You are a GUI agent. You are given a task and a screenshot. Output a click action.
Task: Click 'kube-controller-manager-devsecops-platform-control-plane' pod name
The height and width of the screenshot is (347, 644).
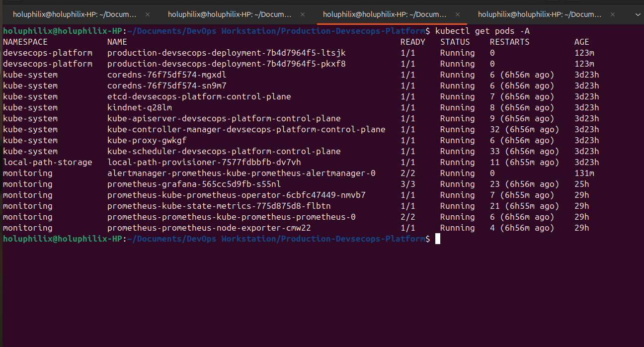246,129
